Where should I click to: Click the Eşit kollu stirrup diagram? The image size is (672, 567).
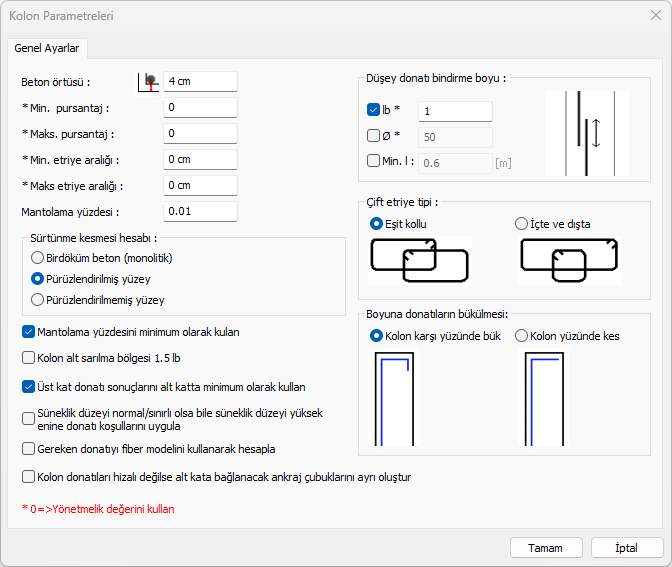pos(420,260)
